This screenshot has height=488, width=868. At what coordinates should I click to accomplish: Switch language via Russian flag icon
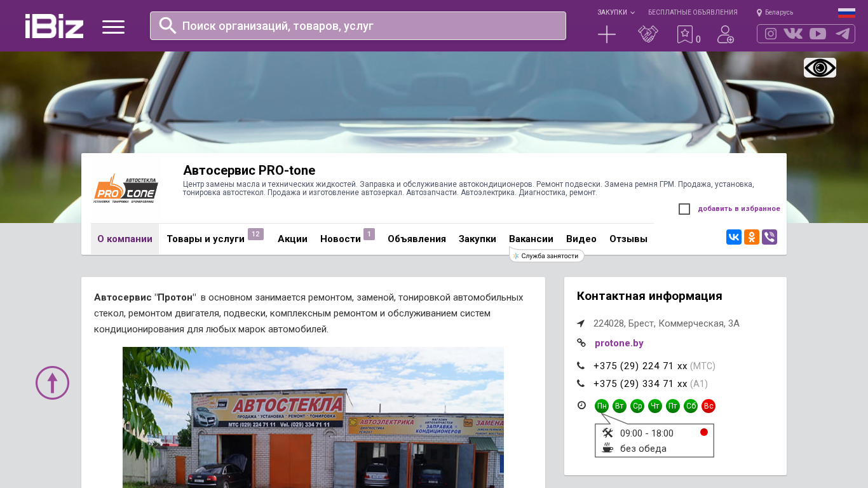[x=846, y=13]
